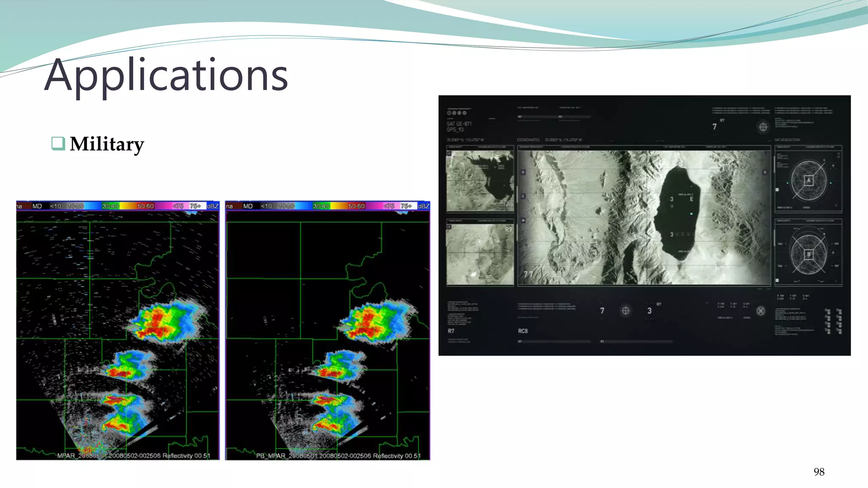Click the Military bullet text
868x488 pixels.
[x=107, y=144]
